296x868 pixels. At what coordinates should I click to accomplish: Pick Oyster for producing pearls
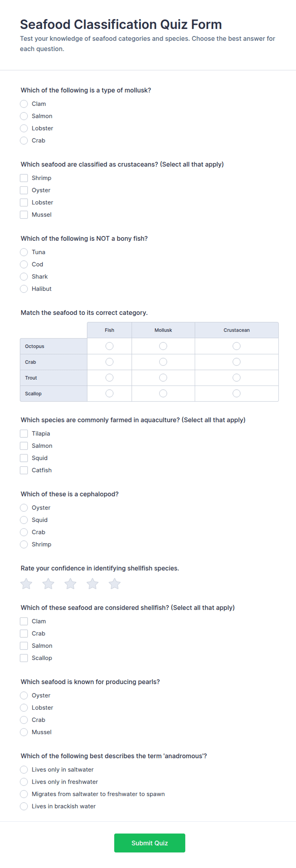click(x=24, y=696)
